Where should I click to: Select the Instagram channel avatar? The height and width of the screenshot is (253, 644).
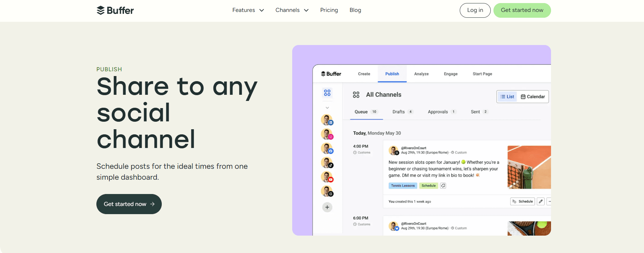click(x=327, y=134)
